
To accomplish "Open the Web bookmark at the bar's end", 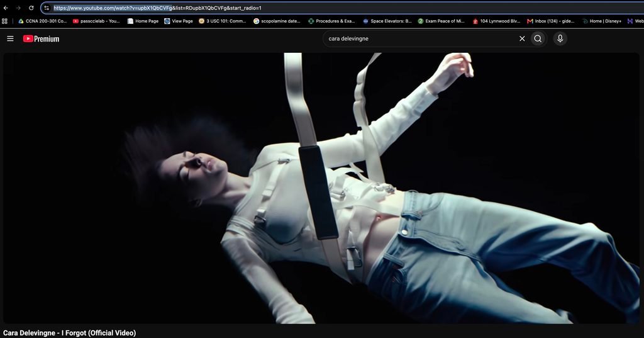I will [635, 21].
